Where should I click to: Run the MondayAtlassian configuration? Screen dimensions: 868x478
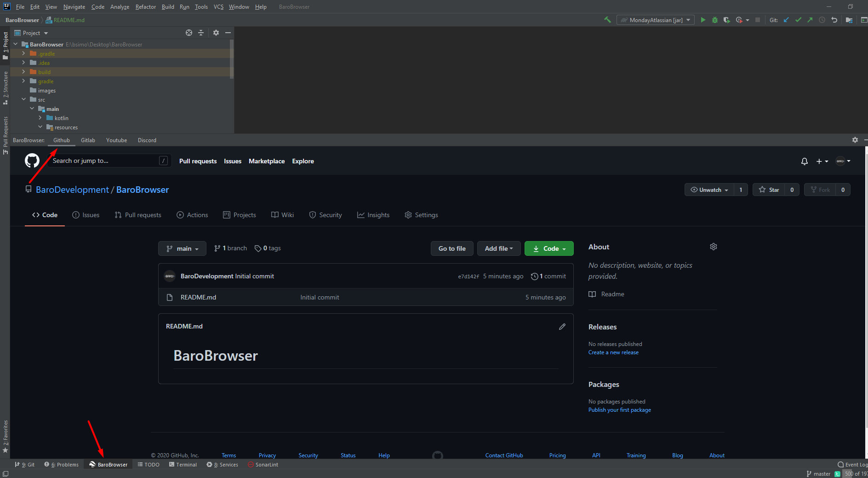[703, 20]
